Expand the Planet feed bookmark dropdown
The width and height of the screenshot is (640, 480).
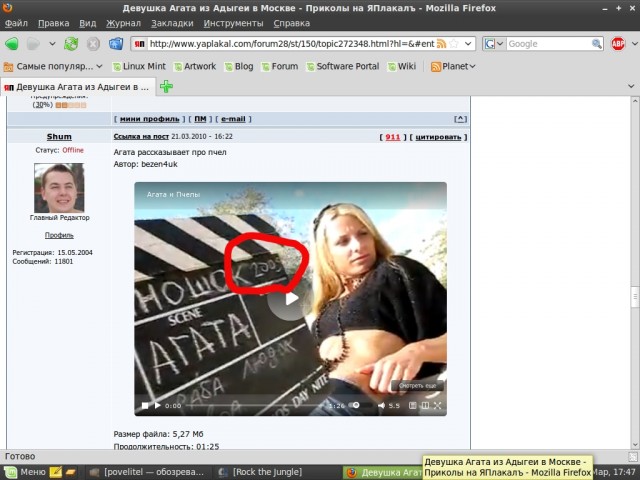[x=453, y=66]
